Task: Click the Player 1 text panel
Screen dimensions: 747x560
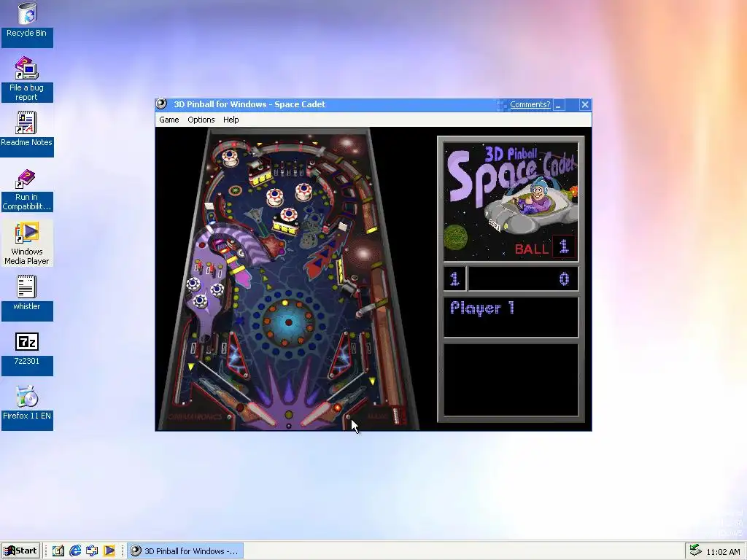Action: 511,316
